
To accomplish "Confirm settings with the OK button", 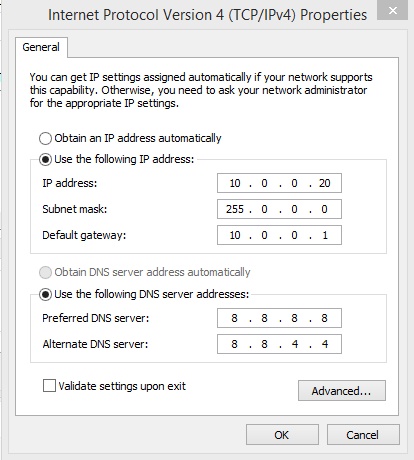I will point(282,435).
